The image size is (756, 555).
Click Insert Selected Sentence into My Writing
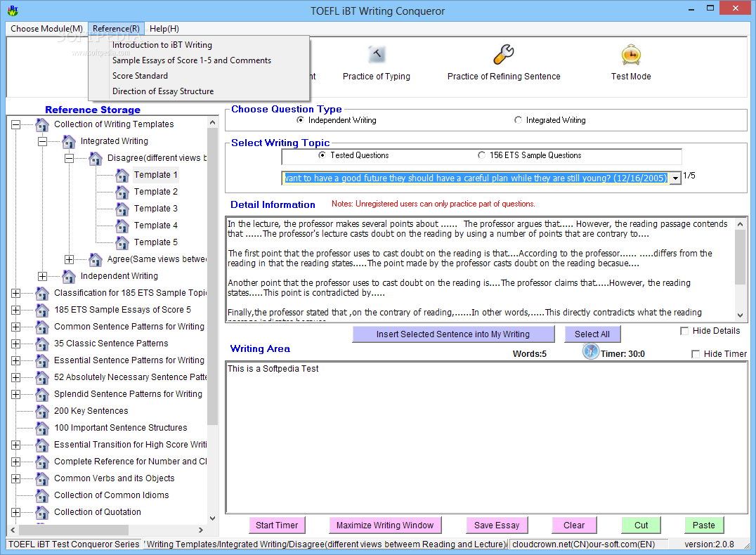point(453,334)
